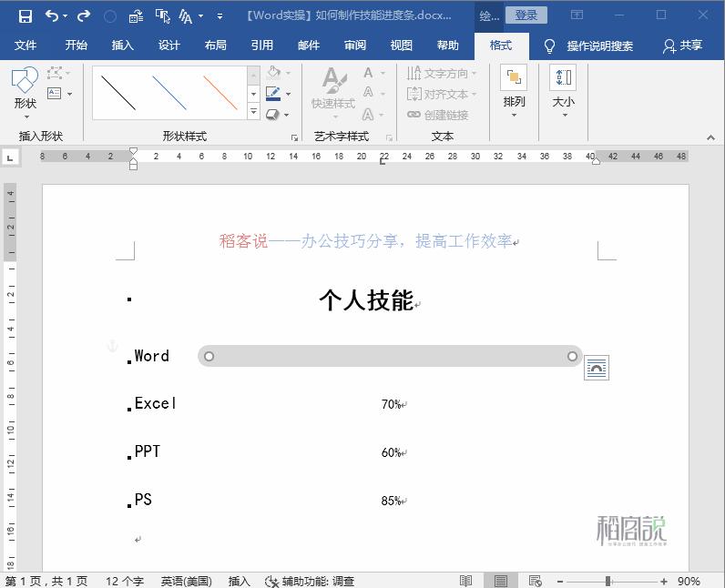Switch to the 开始 tab
Screen dimensions: 725x588
pos(77,46)
